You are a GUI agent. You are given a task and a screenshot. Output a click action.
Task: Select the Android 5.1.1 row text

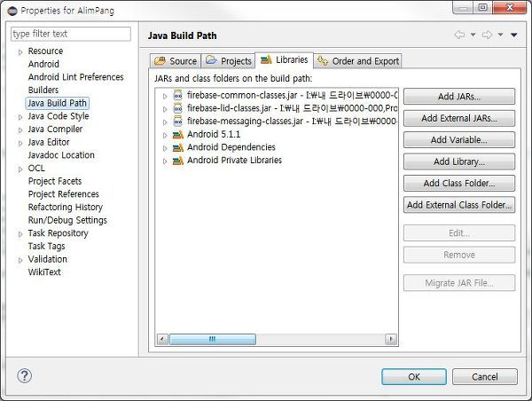pyautogui.click(x=214, y=135)
